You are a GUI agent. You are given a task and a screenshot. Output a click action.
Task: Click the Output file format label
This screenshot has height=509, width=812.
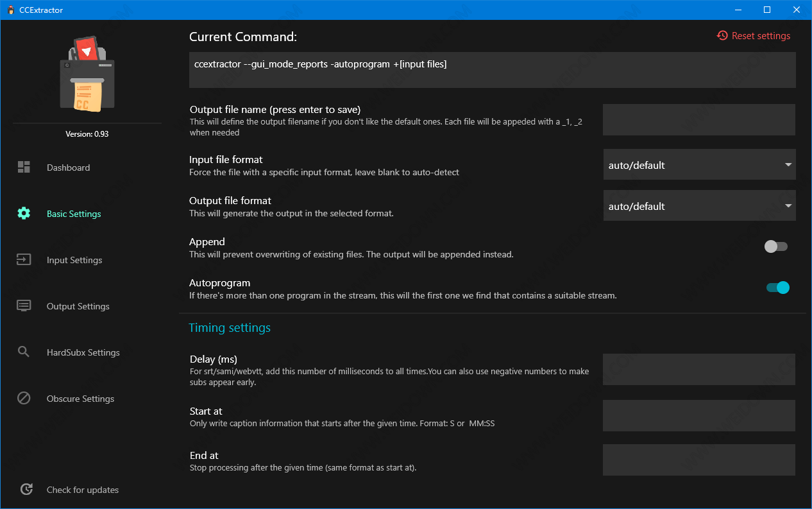tap(230, 201)
